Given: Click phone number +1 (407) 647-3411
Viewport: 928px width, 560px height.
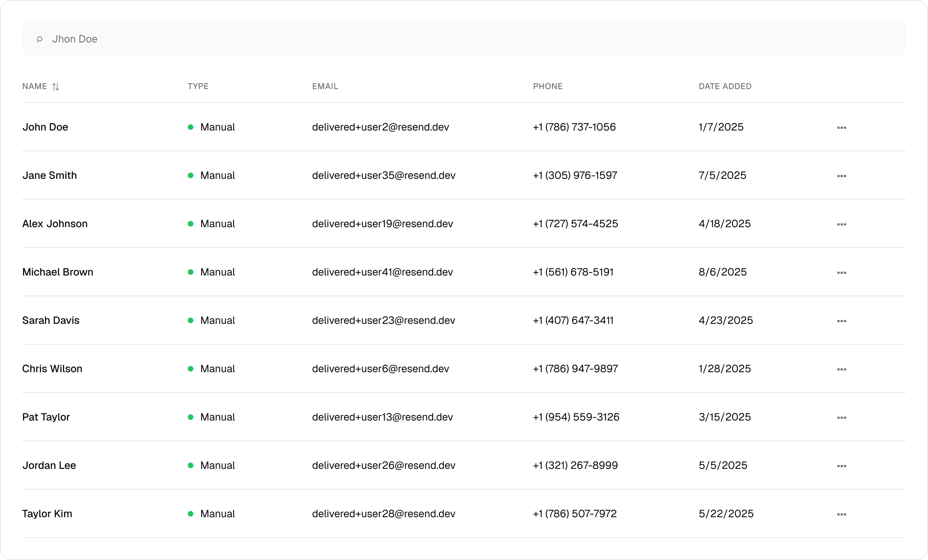Looking at the screenshot, I should [573, 320].
